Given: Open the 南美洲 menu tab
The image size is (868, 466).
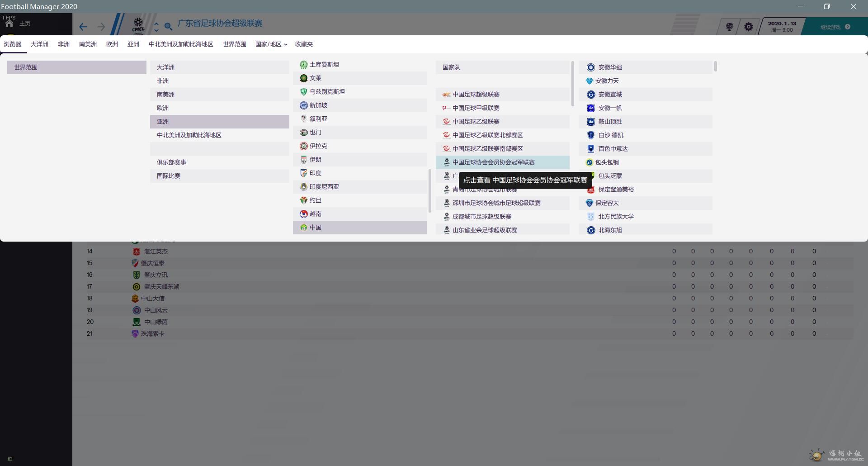Looking at the screenshot, I should coord(88,44).
